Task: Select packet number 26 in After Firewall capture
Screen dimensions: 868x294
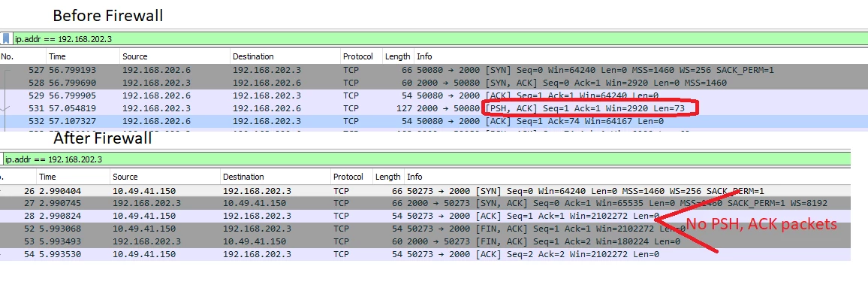Action: coord(425,191)
